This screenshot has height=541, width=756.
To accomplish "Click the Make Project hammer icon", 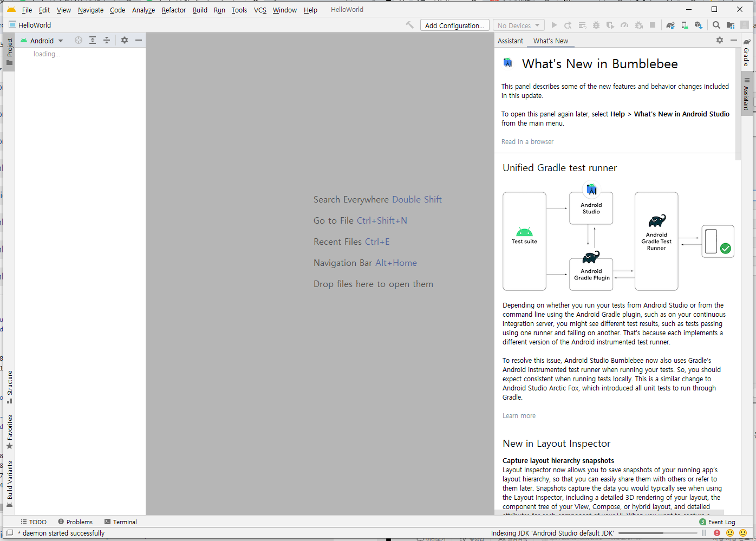I will pyautogui.click(x=410, y=25).
